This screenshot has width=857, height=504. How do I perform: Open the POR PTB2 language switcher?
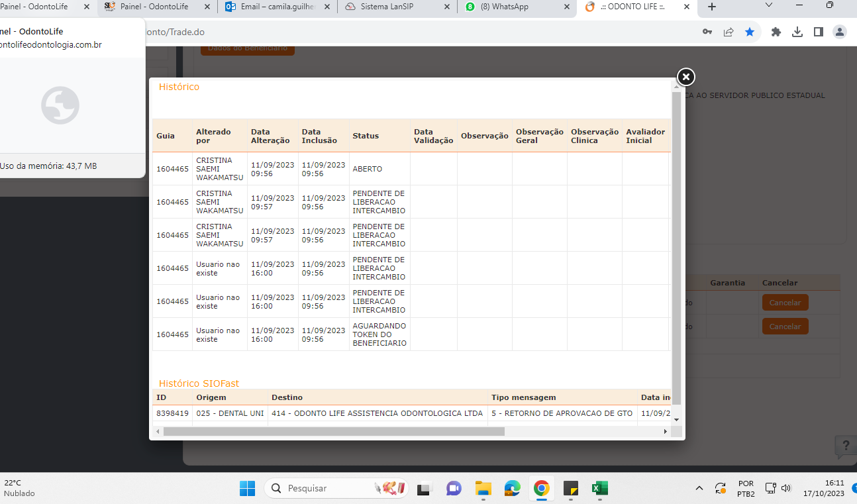[746, 489]
